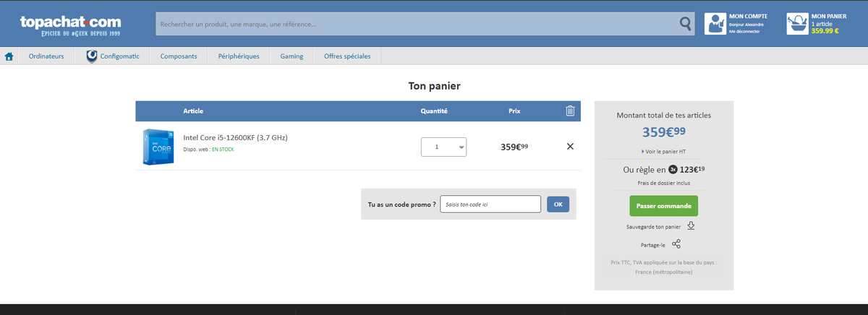This screenshot has height=315, width=868.
Task: Expand Voir le panier HT
Action: pos(663,152)
